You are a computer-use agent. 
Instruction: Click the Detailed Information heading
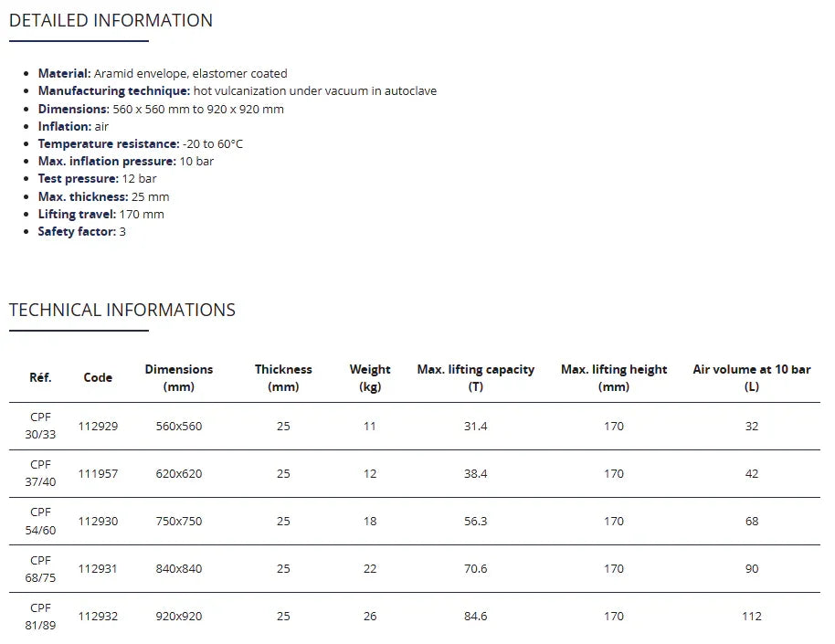pyautogui.click(x=111, y=20)
